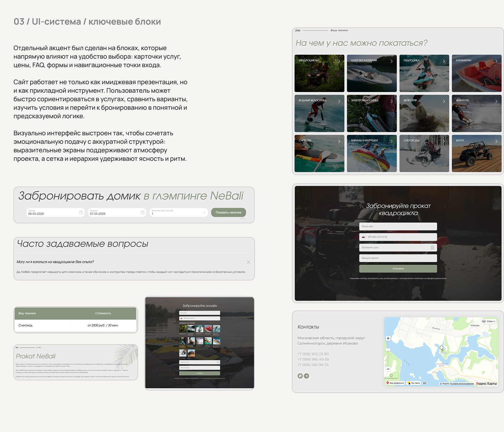Open the Катамаран card
Viewport: 504px width, 432px height.
pyautogui.click(x=477, y=73)
